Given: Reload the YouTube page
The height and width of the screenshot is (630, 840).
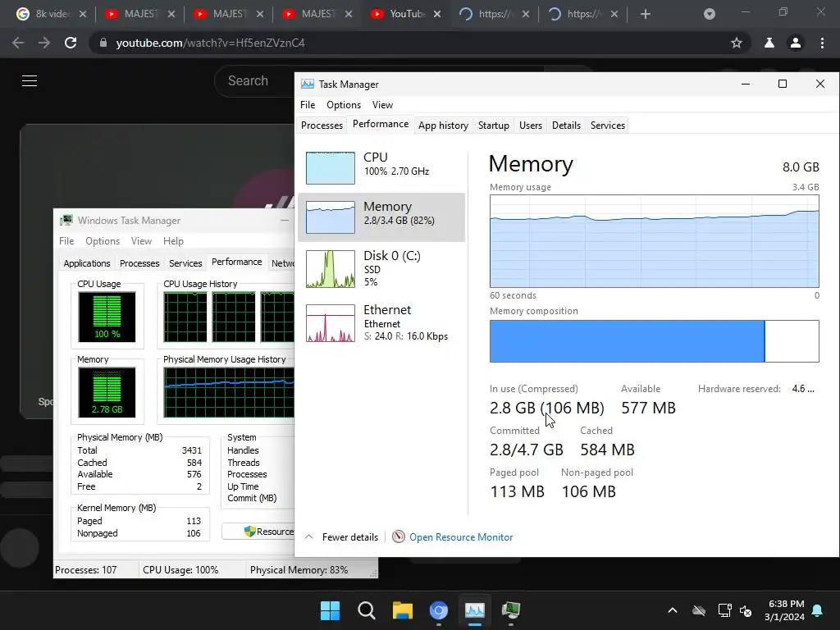Looking at the screenshot, I should (x=71, y=43).
